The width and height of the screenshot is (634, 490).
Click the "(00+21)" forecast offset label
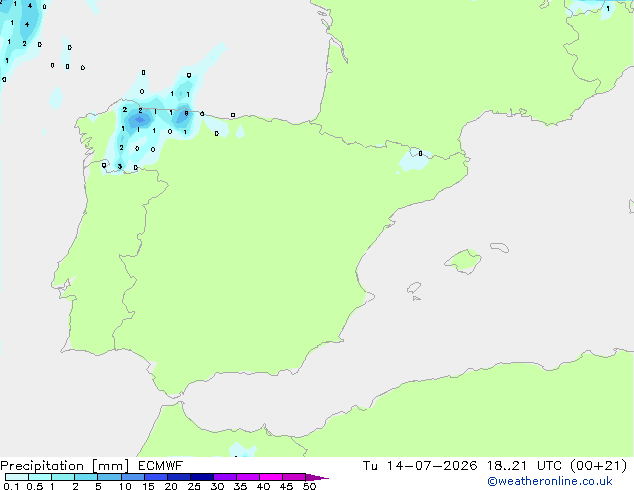coord(598,466)
